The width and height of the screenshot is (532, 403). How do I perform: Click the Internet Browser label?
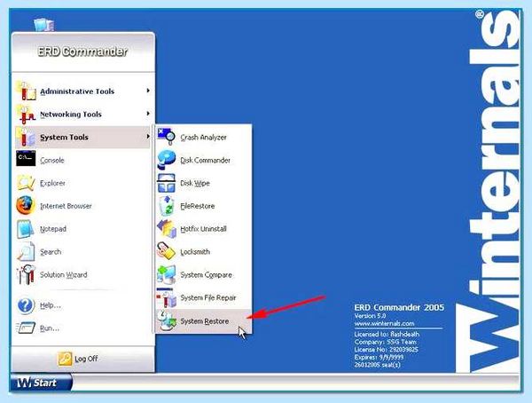click(x=66, y=206)
